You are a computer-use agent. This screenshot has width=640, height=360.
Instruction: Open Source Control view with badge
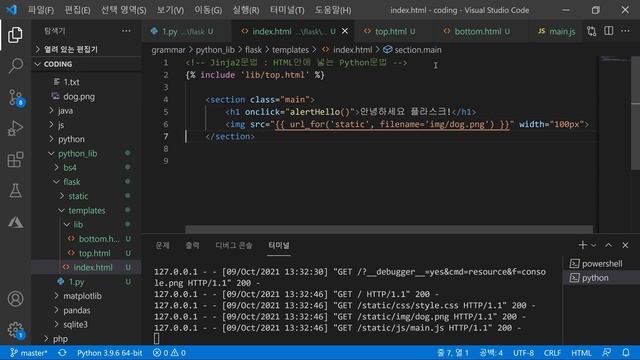[16, 98]
